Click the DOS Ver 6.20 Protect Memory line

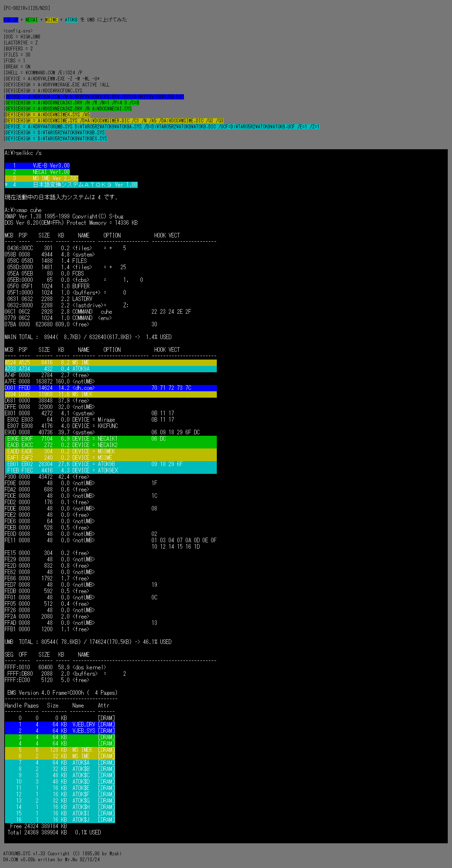click(x=71, y=223)
